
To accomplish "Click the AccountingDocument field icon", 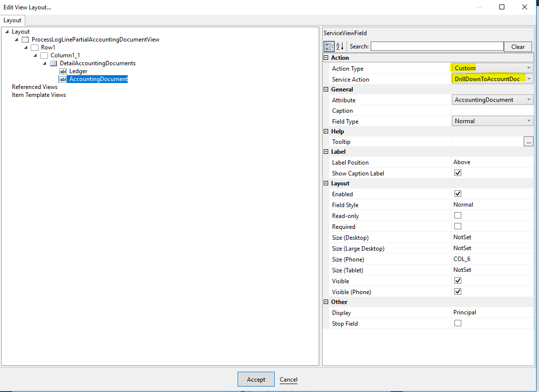I will [x=63, y=79].
